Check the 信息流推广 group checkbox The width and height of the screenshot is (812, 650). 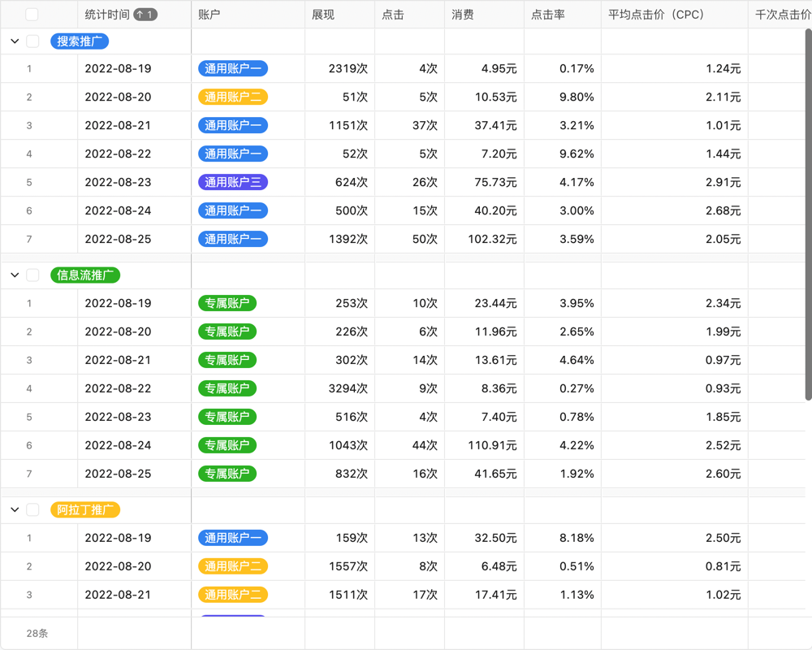pyautogui.click(x=32, y=275)
